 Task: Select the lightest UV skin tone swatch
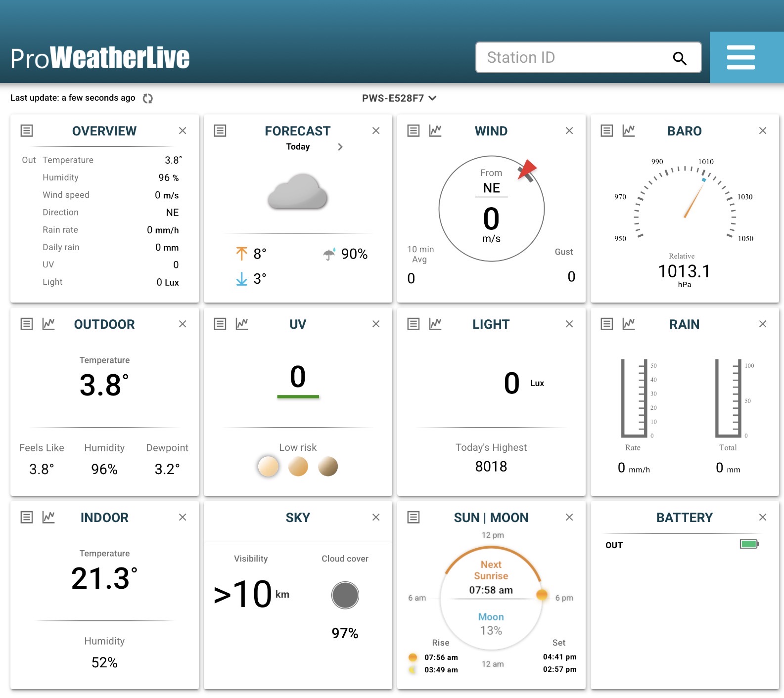pyautogui.click(x=268, y=466)
